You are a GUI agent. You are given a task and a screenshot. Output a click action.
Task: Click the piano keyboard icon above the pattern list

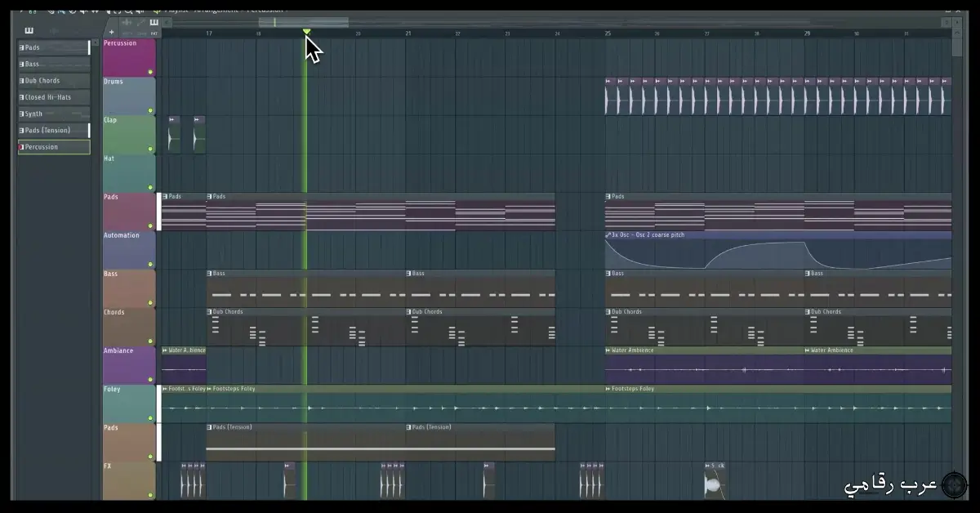pyautogui.click(x=29, y=29)
